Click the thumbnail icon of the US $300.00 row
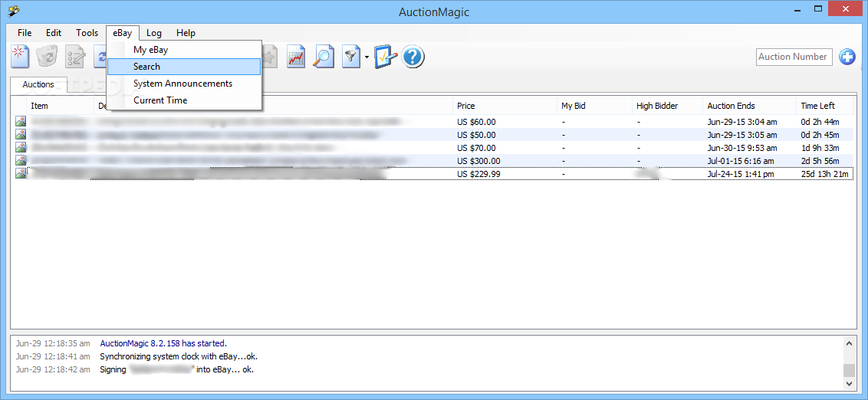This screenshot has width=868, height=400. [x=21, y=160]
